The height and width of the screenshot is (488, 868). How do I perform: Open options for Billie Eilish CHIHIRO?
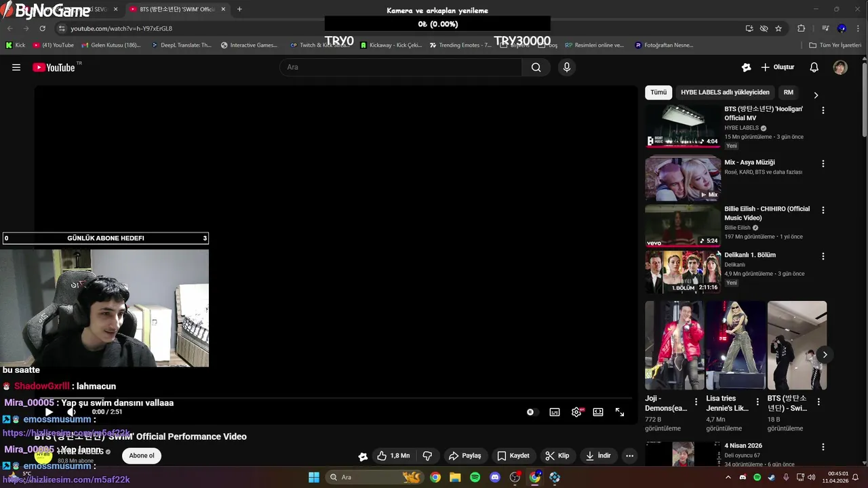pos(823,210)
